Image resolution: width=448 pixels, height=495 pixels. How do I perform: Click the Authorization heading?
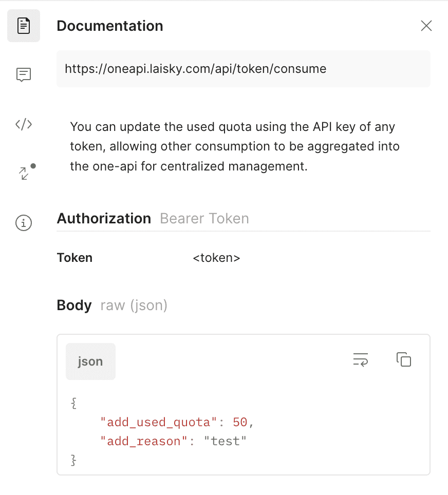click(x=104, y=218)
